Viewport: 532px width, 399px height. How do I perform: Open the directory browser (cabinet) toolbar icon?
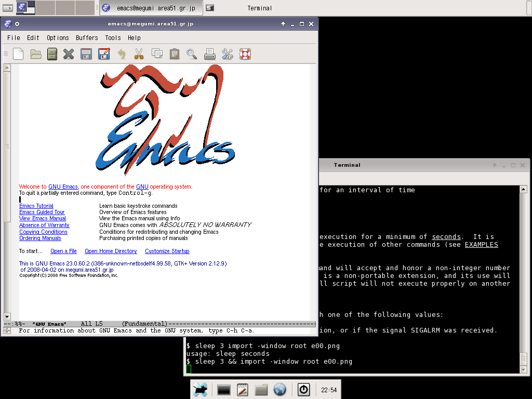click(x=52, y=54)
